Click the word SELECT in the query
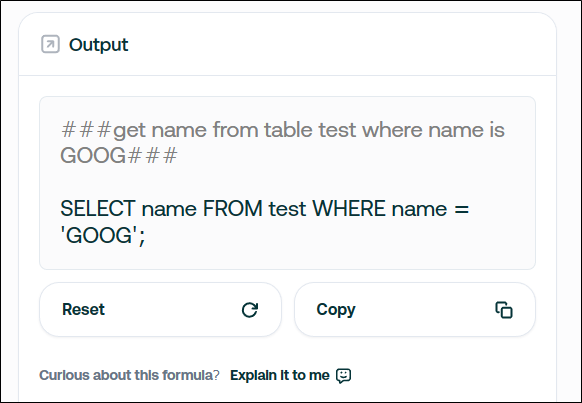The image size is (582, 403). (98, 208)
